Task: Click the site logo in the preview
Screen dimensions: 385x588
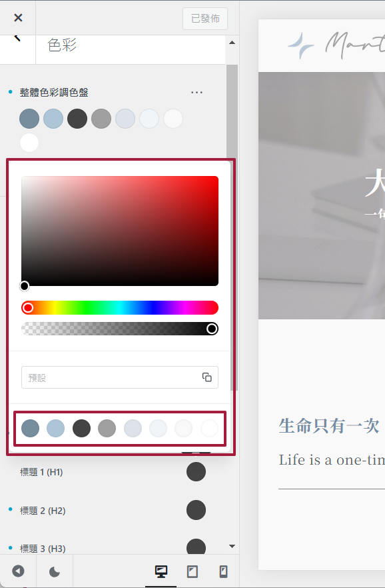Action: pyautogui.click(x=336, y=45)
